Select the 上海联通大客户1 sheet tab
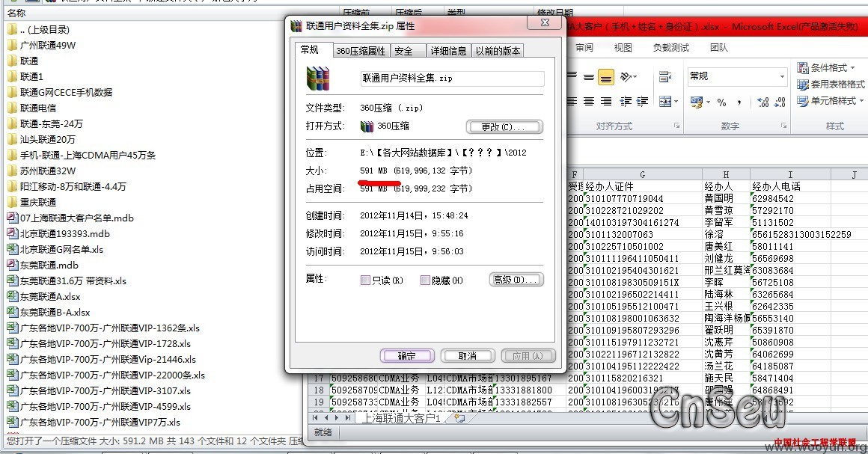The width and height of the screenshot is (868, 454). point(402,418)
